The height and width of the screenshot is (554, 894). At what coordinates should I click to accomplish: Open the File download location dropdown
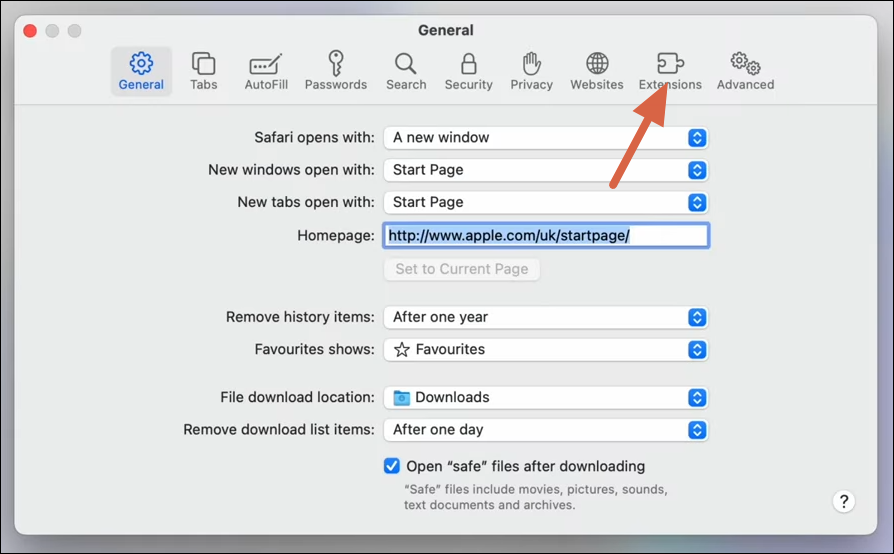pos(546,397)
